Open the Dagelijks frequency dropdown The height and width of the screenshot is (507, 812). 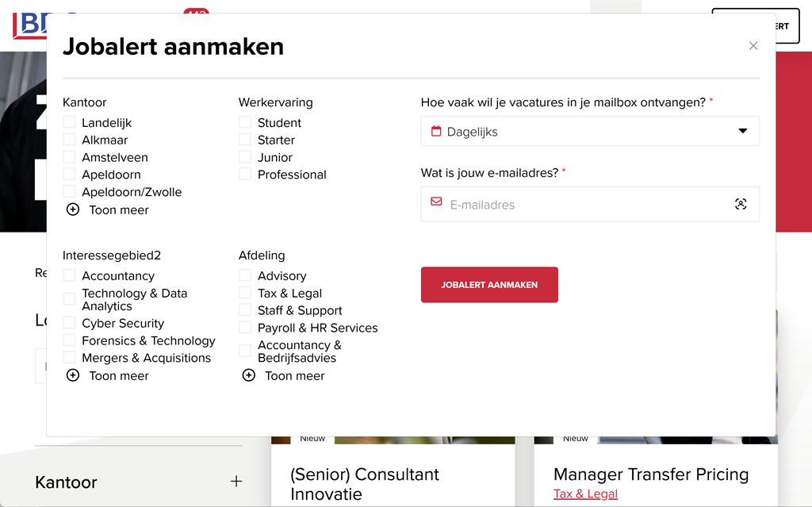590,132
